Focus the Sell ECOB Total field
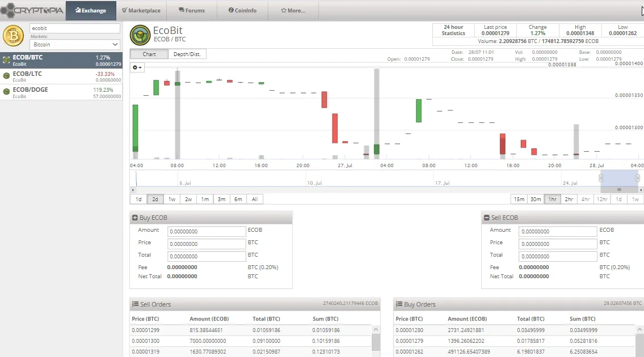The image size is (644, 357). coord(558,256)
